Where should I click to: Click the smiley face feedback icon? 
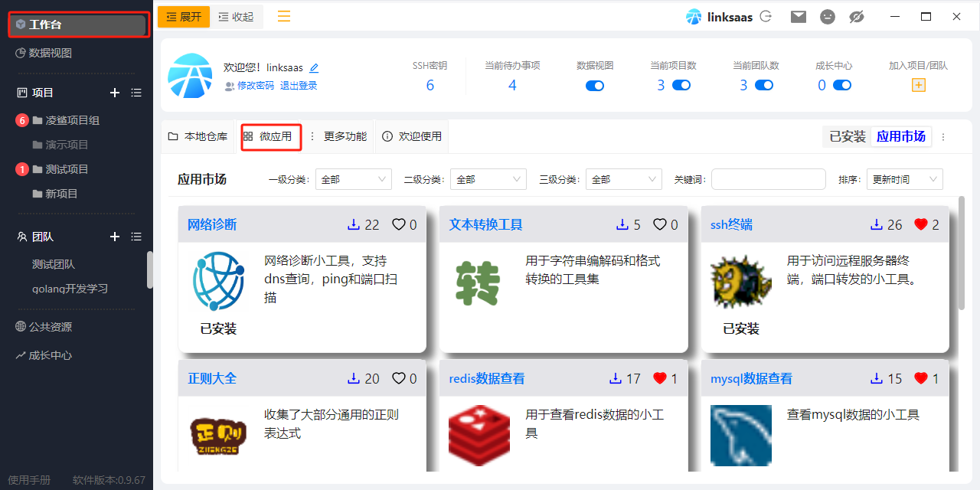pos(828,16)
